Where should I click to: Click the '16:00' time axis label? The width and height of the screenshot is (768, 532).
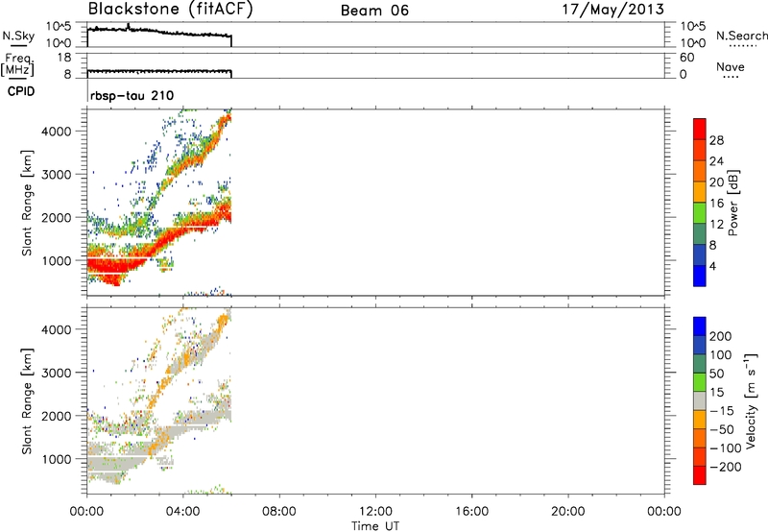click(x=471, y=512)
